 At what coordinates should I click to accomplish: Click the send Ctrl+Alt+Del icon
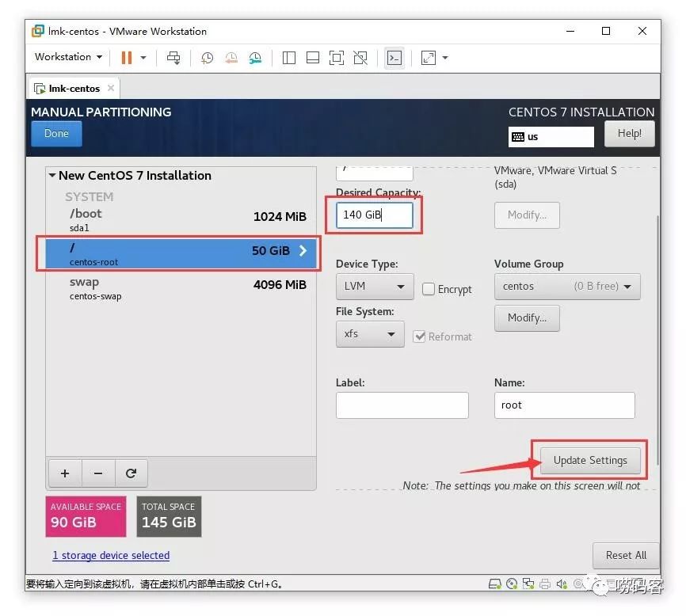pos(173,58)
